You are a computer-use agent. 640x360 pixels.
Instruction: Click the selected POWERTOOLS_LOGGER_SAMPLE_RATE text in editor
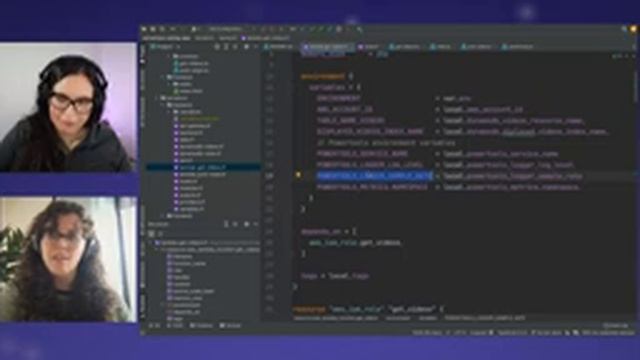point(374,176)
